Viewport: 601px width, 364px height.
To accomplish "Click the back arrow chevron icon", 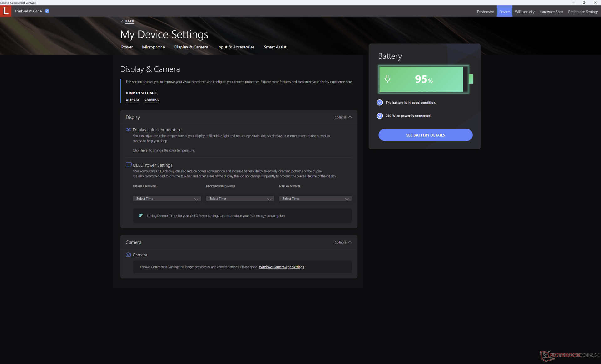I will click(x=122, y=21).
